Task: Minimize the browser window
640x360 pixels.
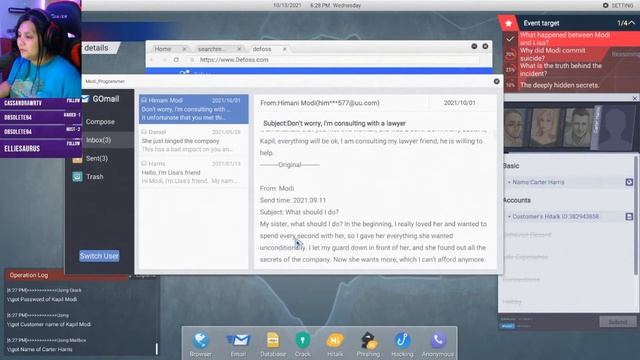Action: 474,46
